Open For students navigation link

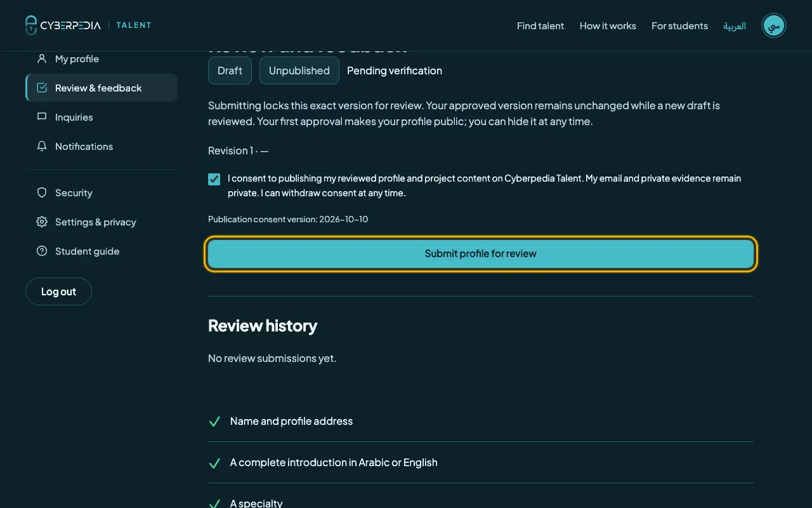tap(679, 25)
